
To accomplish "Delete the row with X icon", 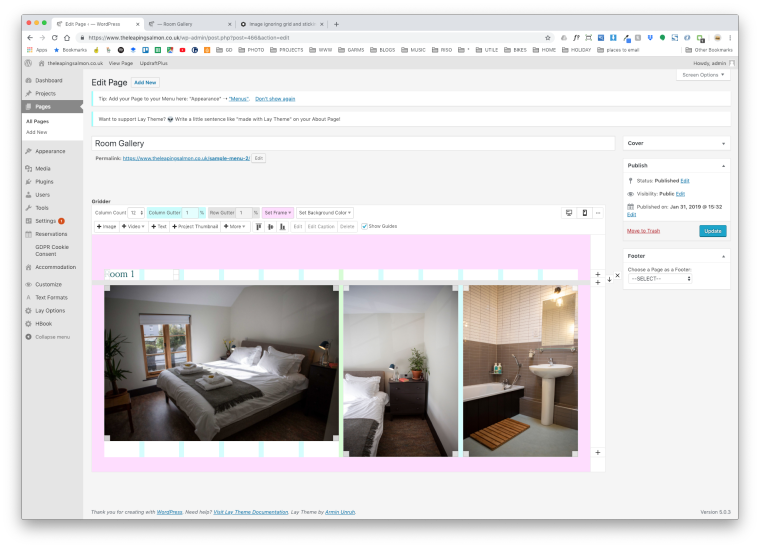I will pos(617,275).
